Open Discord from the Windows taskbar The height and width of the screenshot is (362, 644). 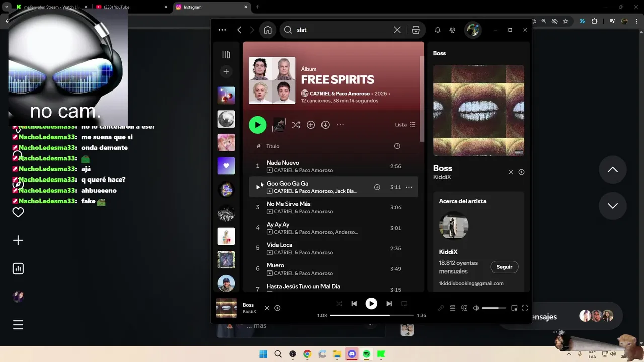coord(352,354)
